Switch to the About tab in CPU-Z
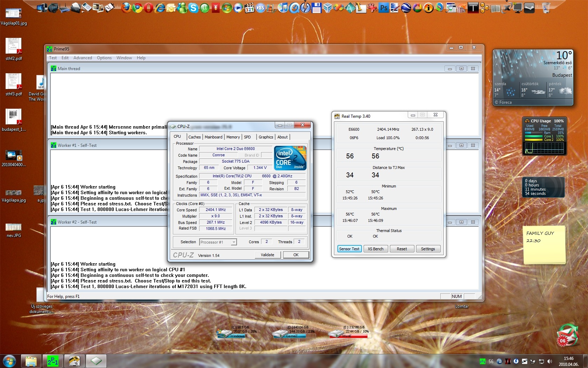The image size is (588, 368). coord(282,137)
